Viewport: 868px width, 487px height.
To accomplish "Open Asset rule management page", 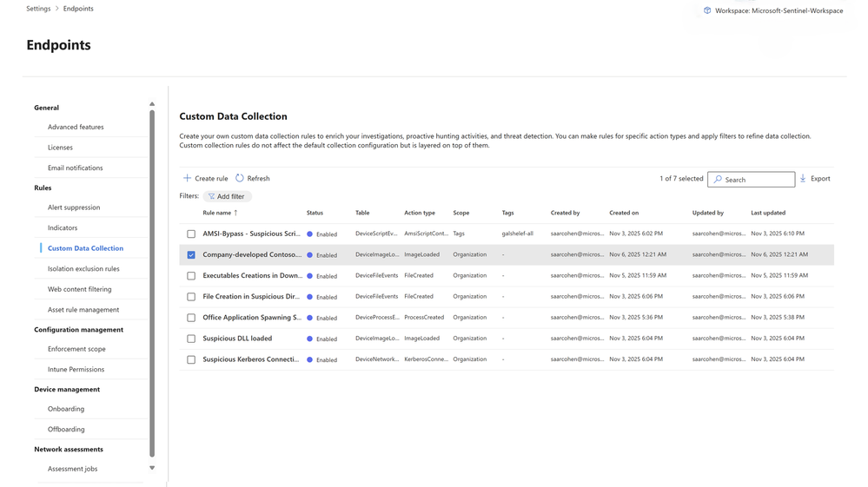I will [83, 310].
